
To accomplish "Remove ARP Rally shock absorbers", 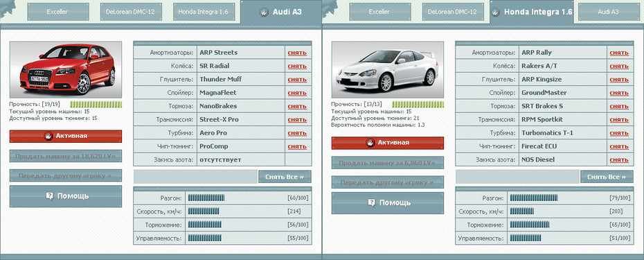I will point(619,53).
